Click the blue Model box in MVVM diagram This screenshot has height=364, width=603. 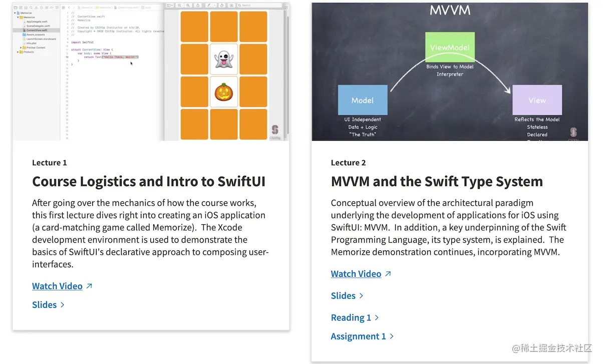click(363, 100)
